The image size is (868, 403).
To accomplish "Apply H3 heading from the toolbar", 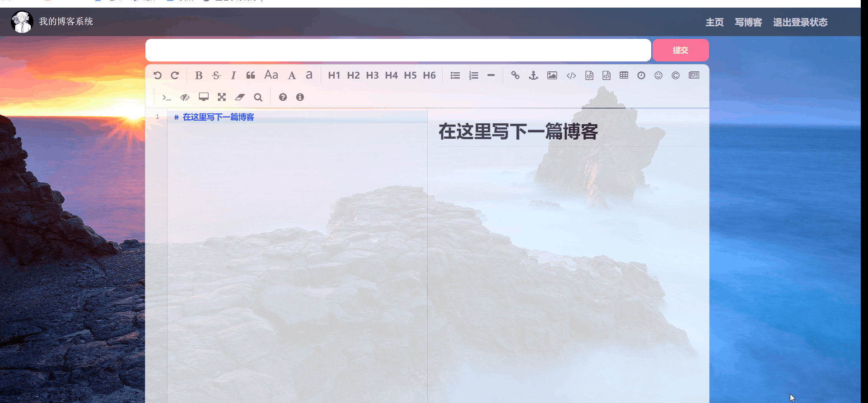I will pos(372,75).
